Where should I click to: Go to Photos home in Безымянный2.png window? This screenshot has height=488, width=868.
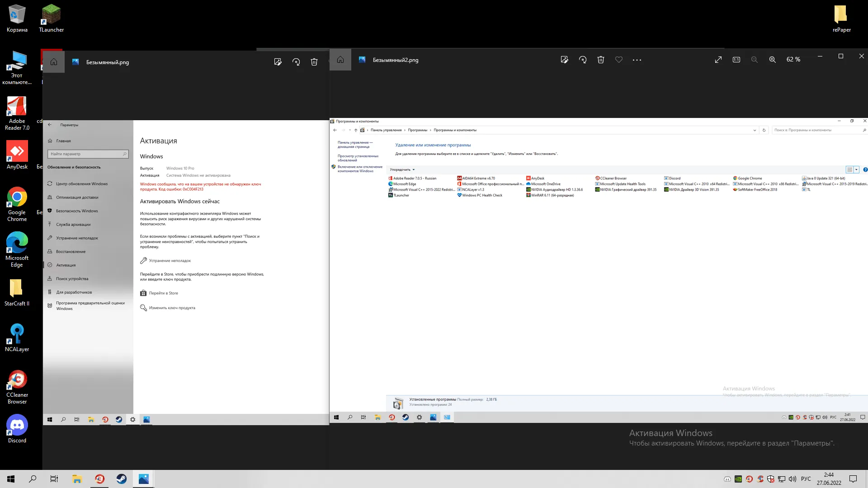(x=340, y=60)
